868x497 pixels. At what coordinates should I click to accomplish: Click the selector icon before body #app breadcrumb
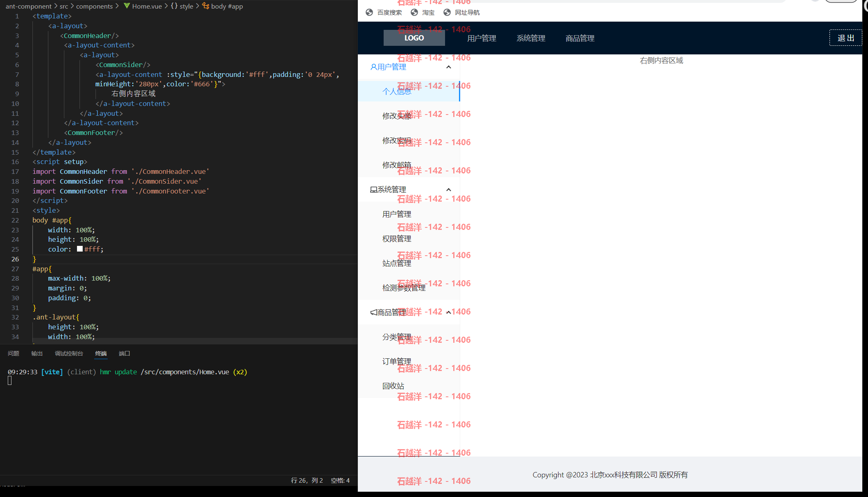(206, 6)
